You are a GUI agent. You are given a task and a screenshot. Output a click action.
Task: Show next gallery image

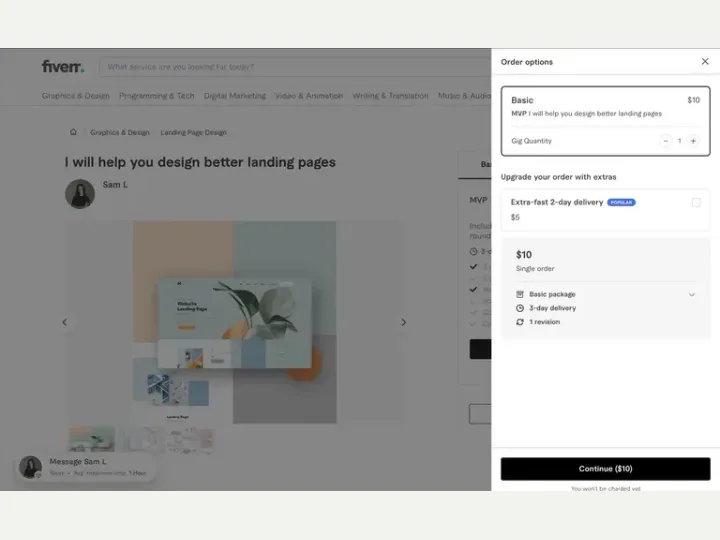404,322
